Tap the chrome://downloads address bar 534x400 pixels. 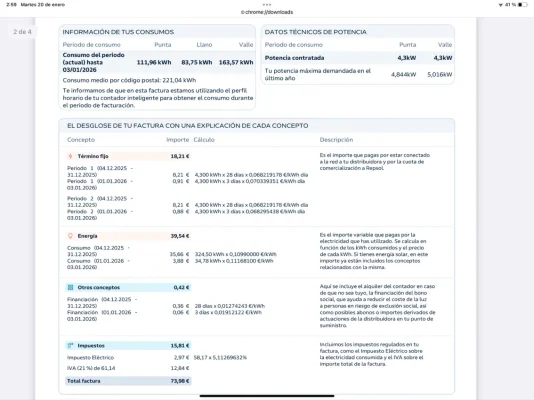267,12
